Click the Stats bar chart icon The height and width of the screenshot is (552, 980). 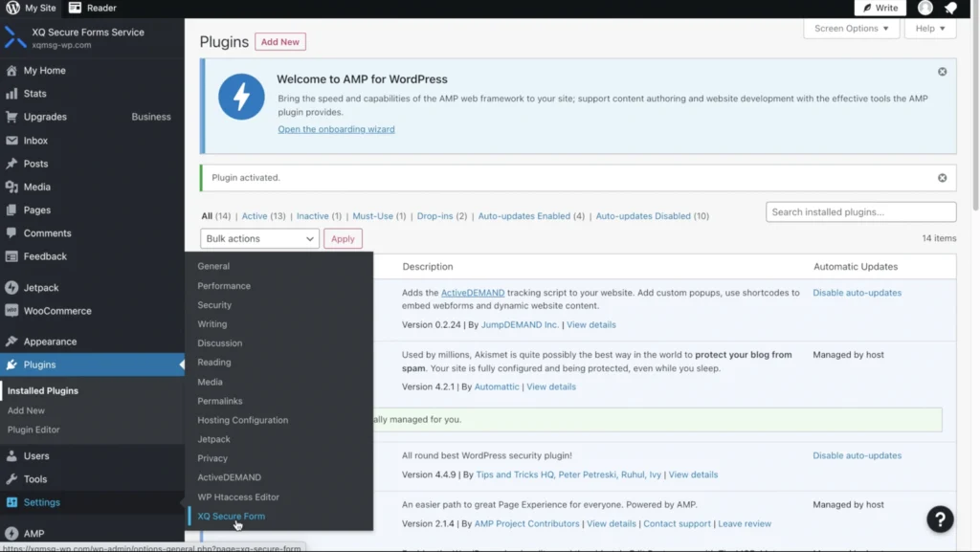11,94
